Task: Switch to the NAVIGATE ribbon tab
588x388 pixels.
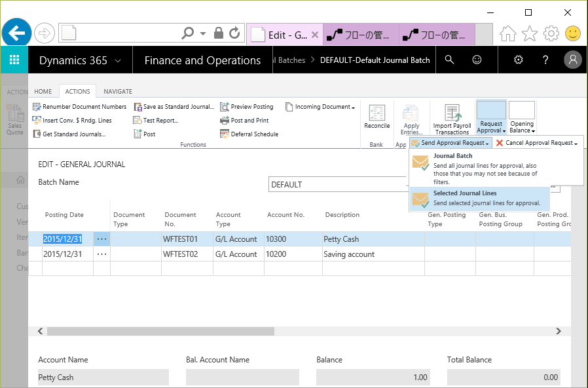Action: click(118, 92)
